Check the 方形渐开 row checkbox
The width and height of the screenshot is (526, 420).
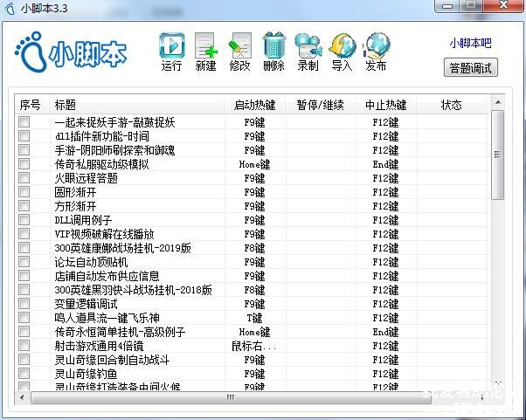click(x=24, y=206)
